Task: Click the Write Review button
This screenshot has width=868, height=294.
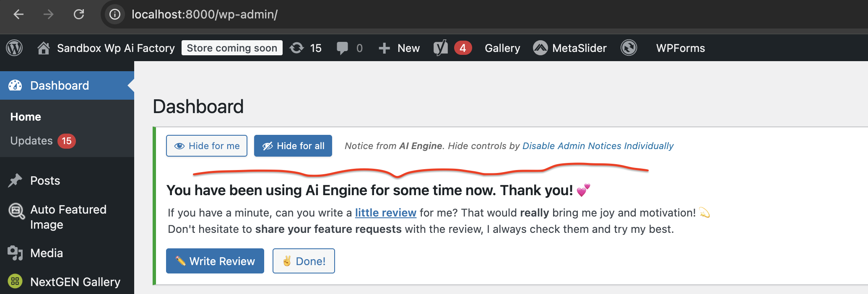Action: (215, 261)
